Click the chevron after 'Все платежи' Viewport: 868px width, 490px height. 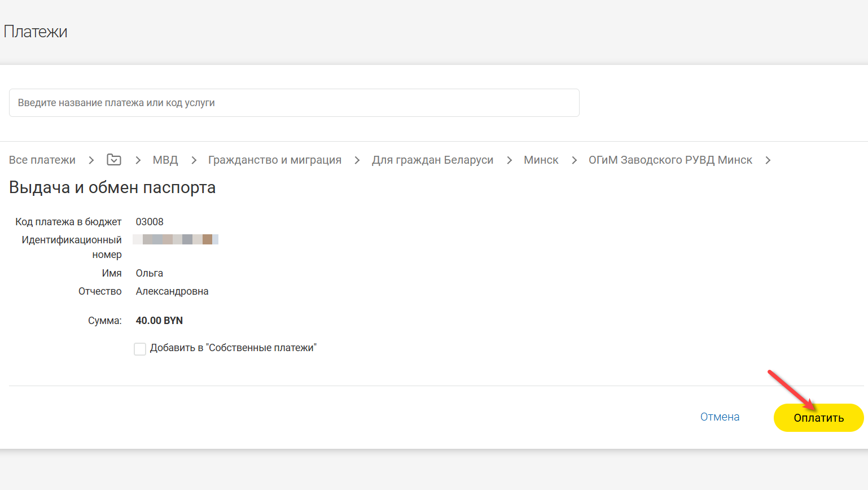[91, 160]
